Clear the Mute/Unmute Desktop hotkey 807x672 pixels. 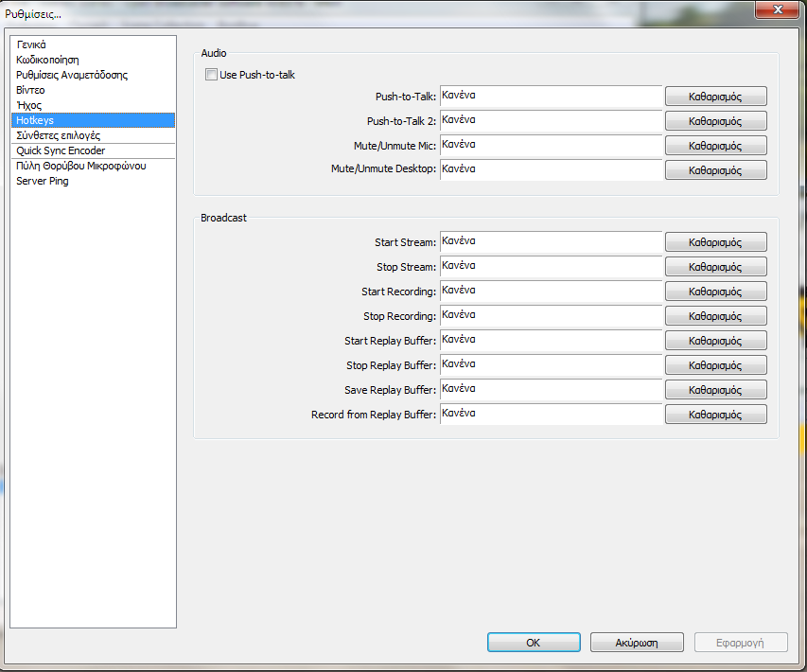pos(716,170)
